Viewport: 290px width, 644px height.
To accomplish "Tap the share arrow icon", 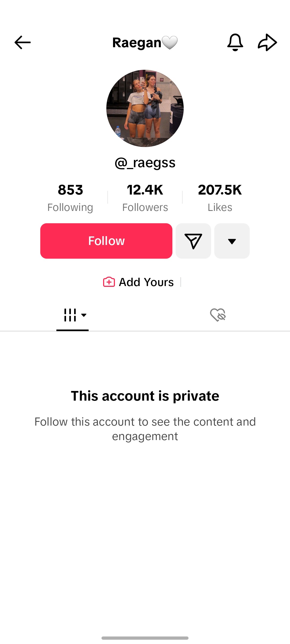I will coord(267,42).
